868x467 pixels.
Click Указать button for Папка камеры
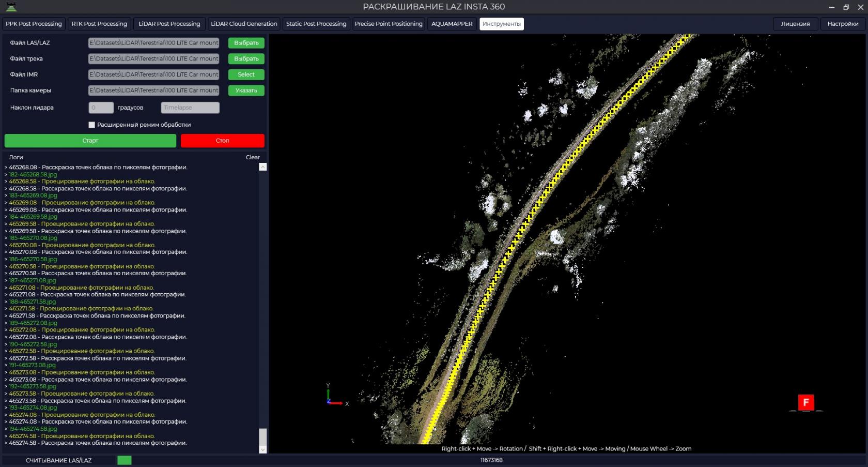coord(246,91)
